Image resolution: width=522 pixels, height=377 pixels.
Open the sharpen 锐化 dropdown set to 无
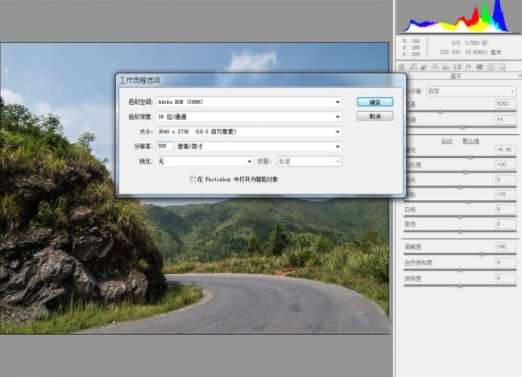coord(205,161)
